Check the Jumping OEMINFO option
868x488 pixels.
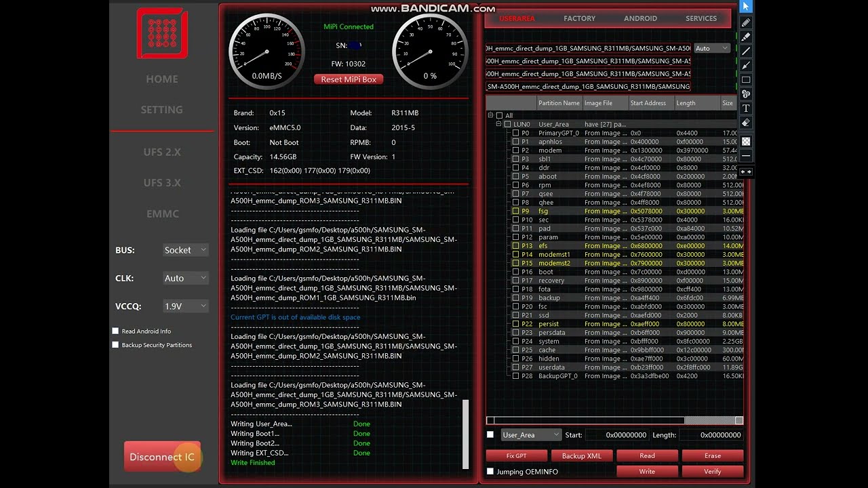coord(490,471)
